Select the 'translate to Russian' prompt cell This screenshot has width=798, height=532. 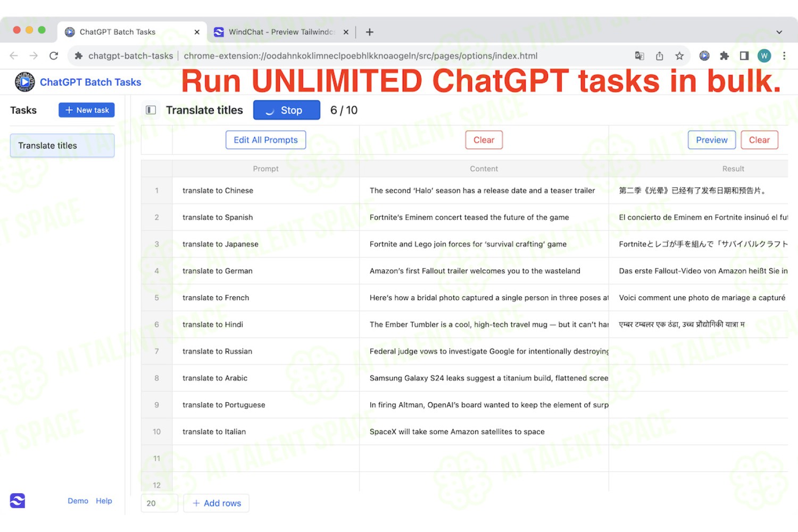coord(266,351)
